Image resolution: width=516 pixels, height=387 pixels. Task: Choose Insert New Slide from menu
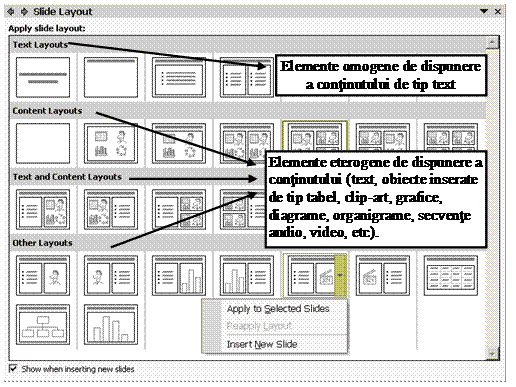tap(262, 344)
